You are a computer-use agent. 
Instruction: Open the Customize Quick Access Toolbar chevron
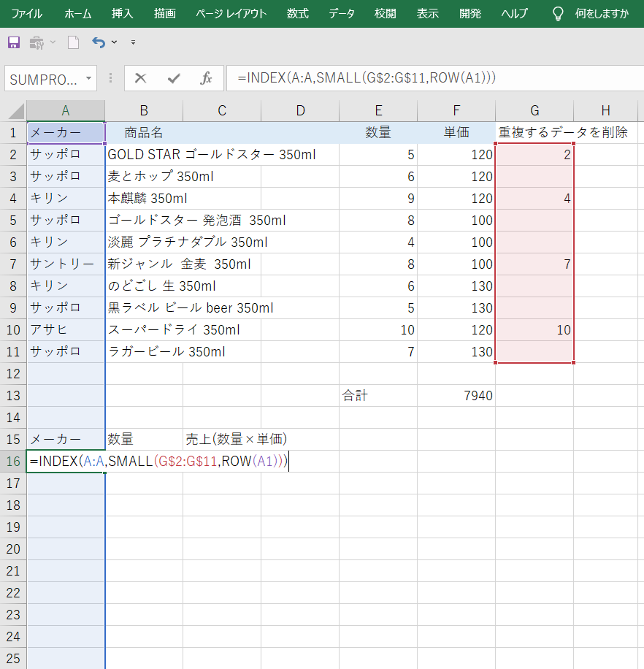pyautogui.click(x=134, y=42)
